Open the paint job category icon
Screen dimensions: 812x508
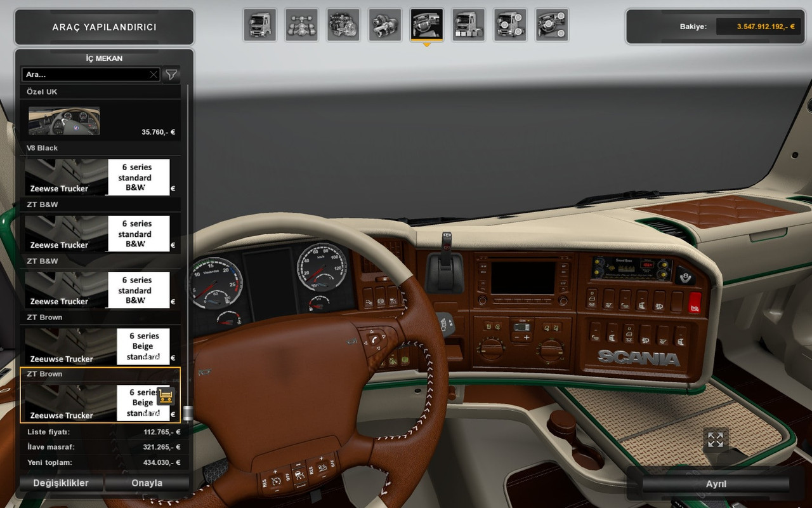point(468,25)
